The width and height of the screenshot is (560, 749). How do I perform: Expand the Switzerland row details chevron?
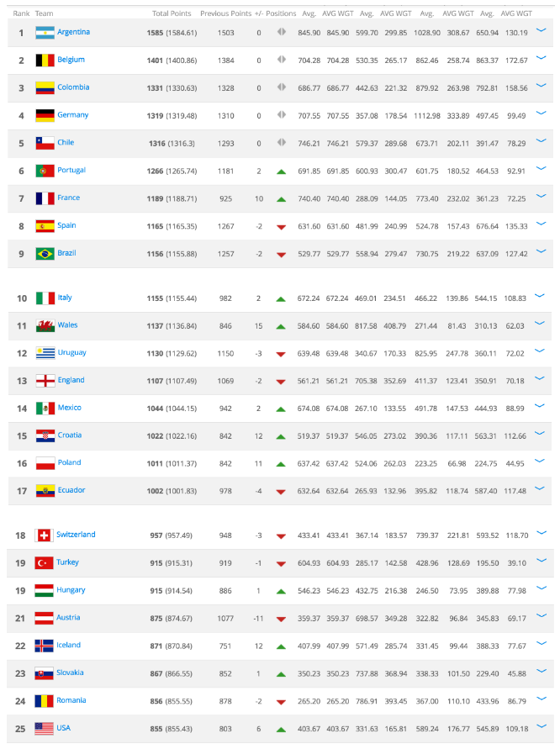coord(540,533)
